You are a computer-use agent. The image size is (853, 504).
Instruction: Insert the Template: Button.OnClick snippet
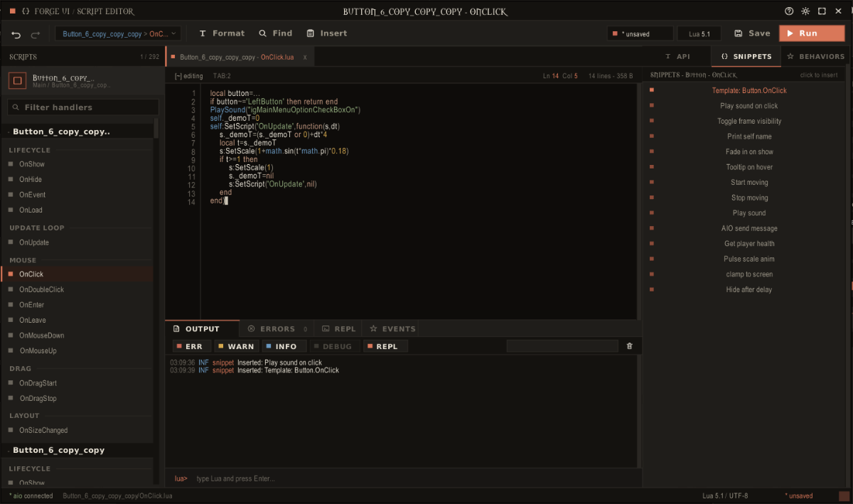point(746,90)
